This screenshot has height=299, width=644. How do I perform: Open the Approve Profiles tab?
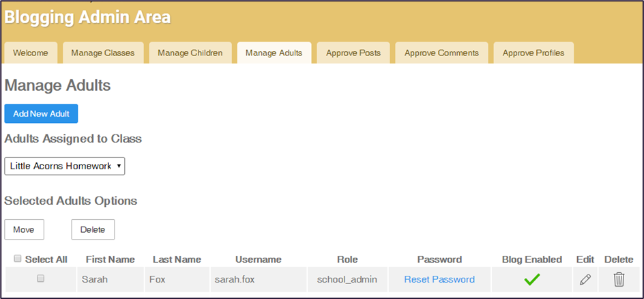coord(533,53)
